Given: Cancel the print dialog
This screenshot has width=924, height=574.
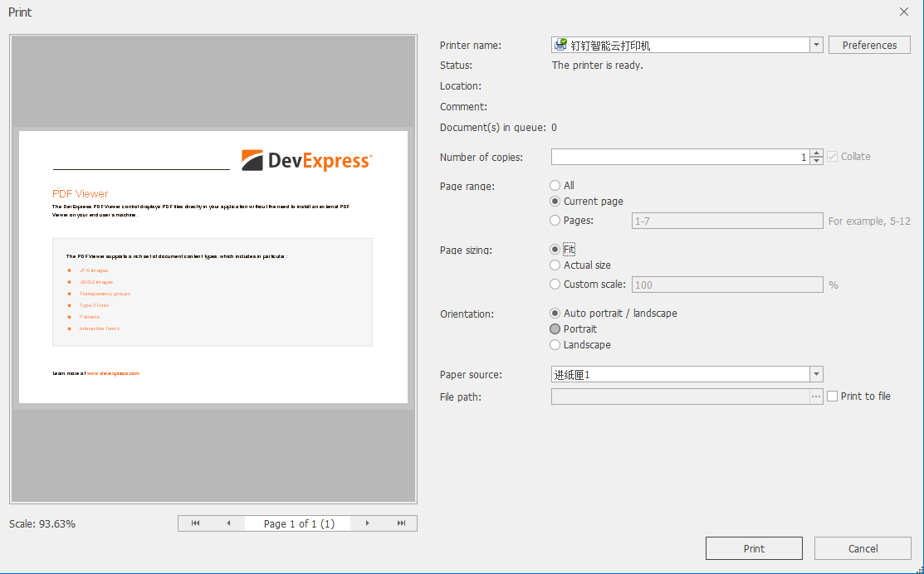Looking at the screenshot, I should point(863,548).
